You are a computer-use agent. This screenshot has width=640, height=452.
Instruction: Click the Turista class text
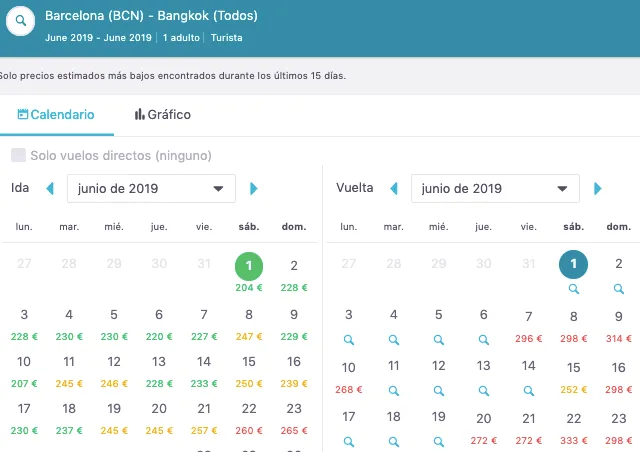[227, 38]
